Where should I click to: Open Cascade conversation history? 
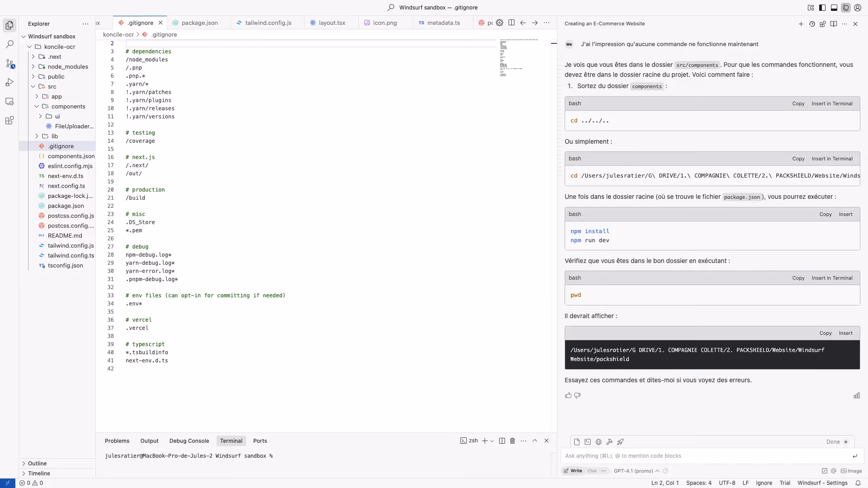coord(812,24)
